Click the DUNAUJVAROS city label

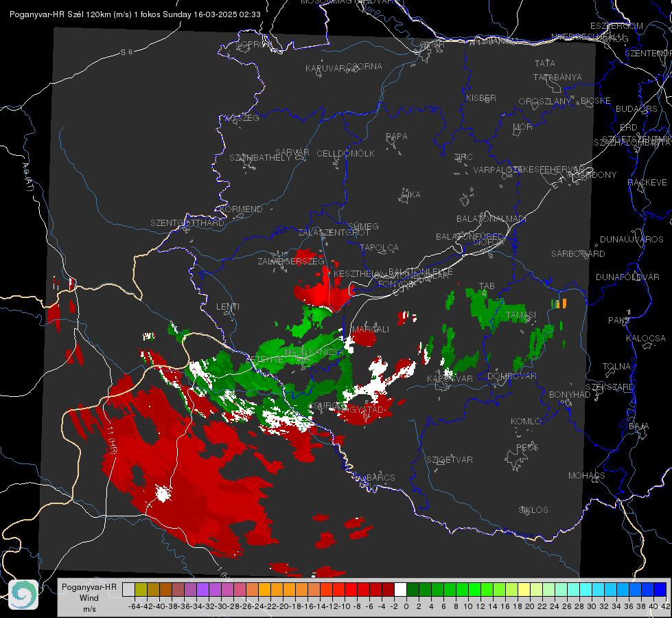pyautogui.click(x=632, y=240)
